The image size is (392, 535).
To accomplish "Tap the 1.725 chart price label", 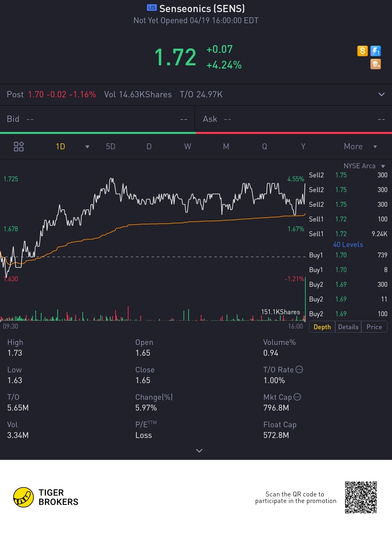I will pyautogui.click(x=11, y=179).
